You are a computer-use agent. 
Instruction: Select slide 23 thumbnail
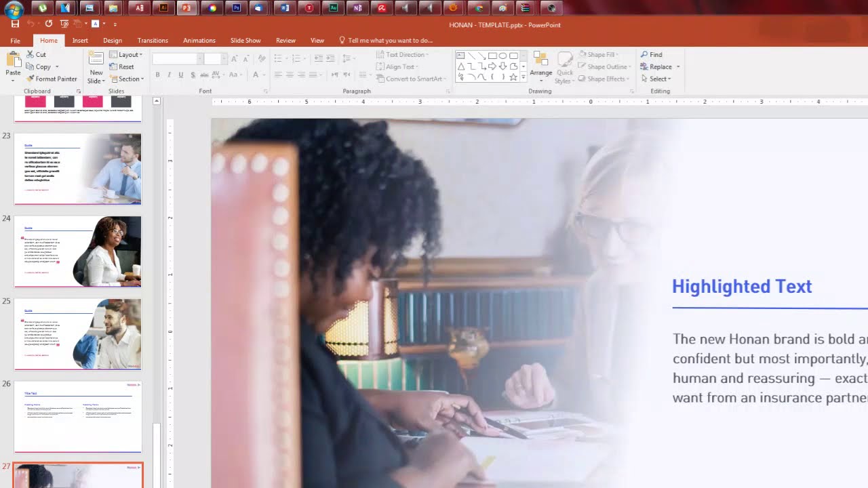(x=78, y=169)
